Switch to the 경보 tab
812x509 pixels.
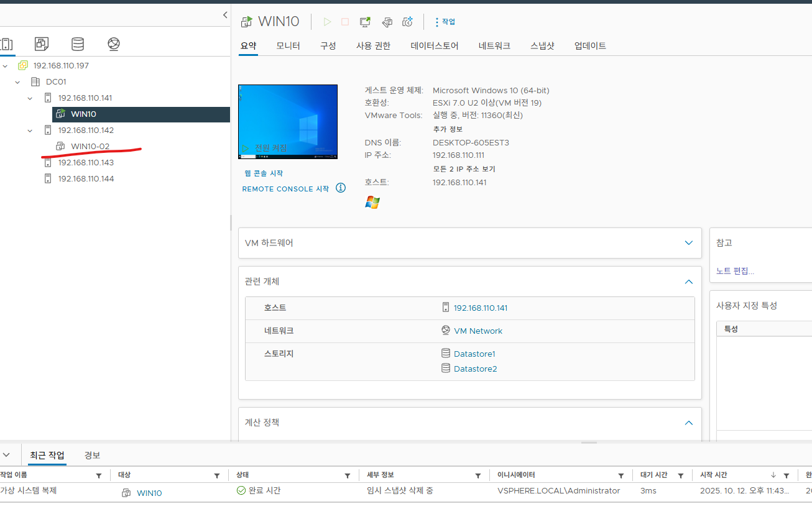click(x=92, y=456)
